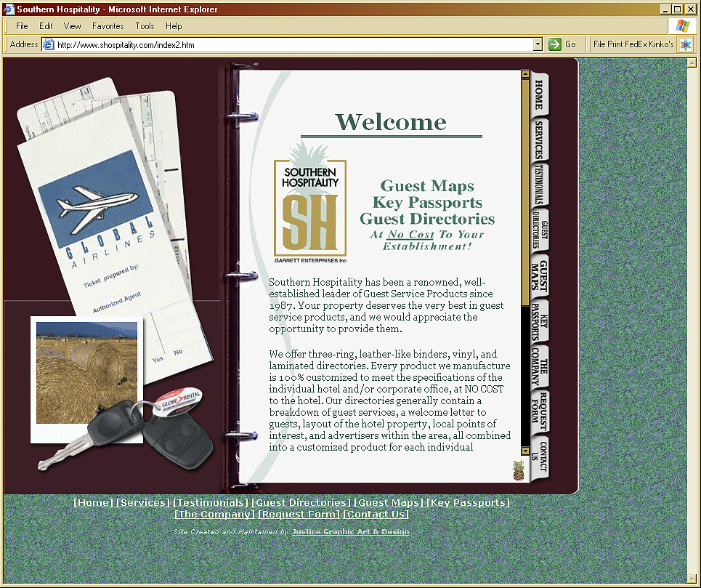The width and height of the screenshot is (701, 588).
Task: Open the Favorites menu
Action: pyautogui.click(x=108, y=26)
